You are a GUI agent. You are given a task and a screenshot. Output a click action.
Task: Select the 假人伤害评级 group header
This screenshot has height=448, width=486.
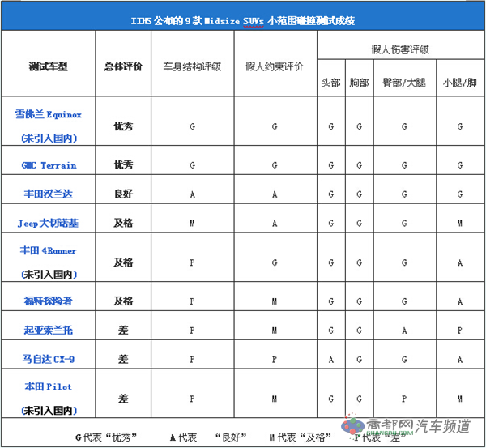(400, 50)
